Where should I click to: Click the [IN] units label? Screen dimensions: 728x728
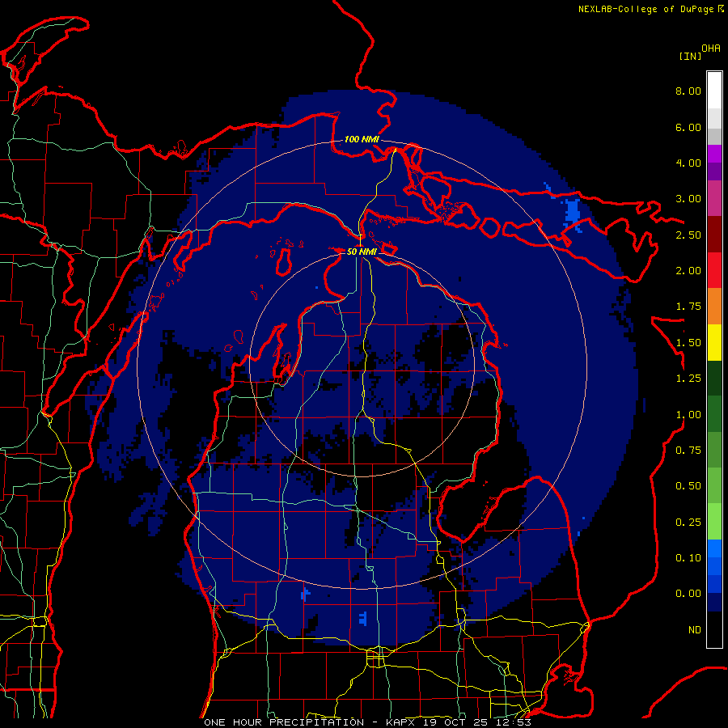[690, 56]
